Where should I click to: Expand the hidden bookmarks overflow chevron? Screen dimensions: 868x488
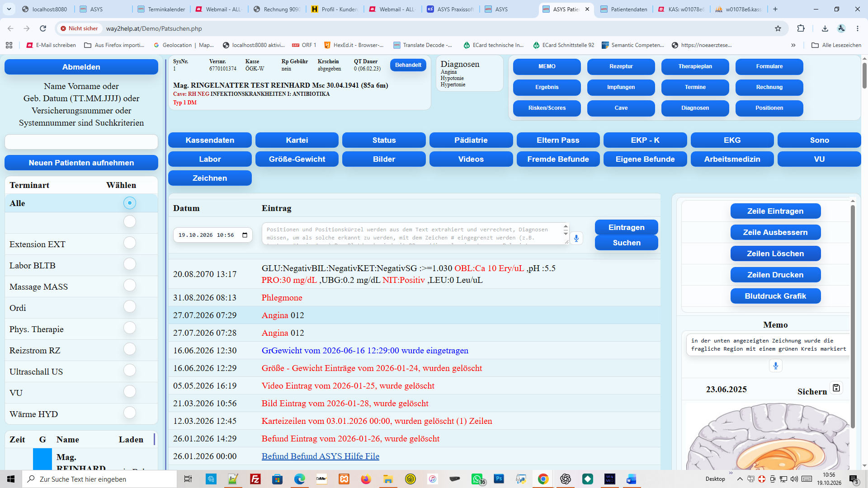pos(793,45)
